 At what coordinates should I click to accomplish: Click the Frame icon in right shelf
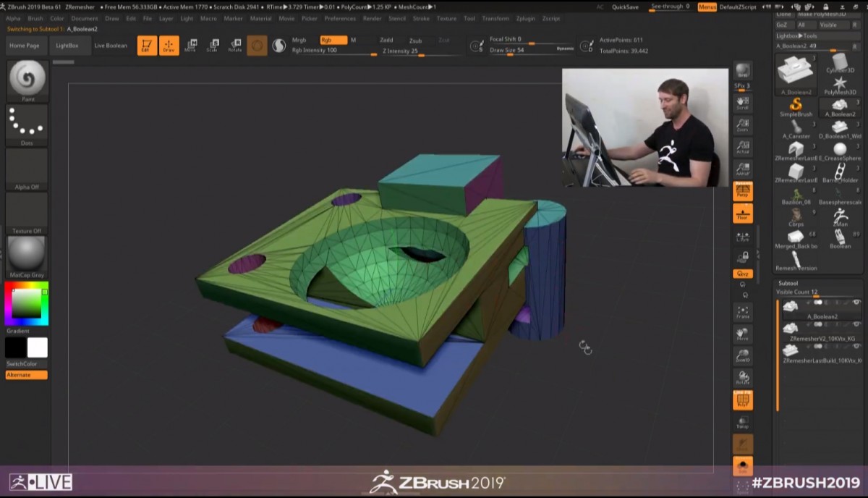tap(743, 312)
